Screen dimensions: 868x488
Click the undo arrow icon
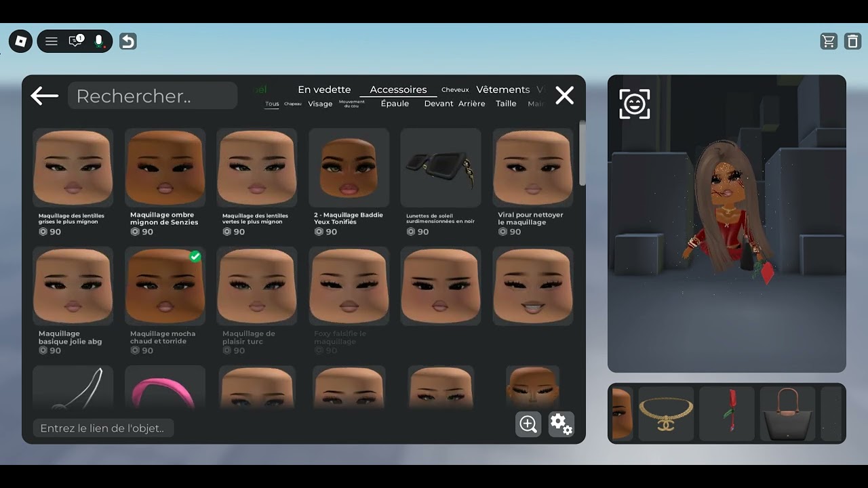[128, 41]
